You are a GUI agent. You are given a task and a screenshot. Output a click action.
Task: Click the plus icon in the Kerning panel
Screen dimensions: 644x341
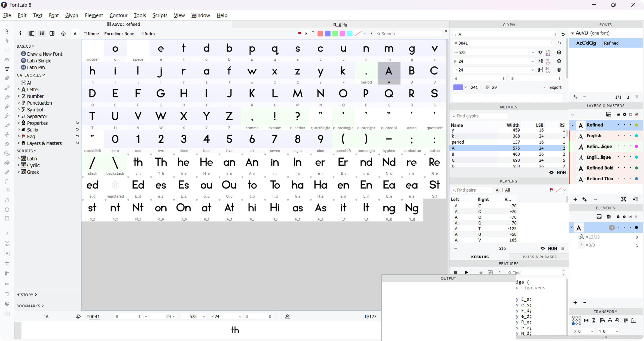click(x=575, y=199)
